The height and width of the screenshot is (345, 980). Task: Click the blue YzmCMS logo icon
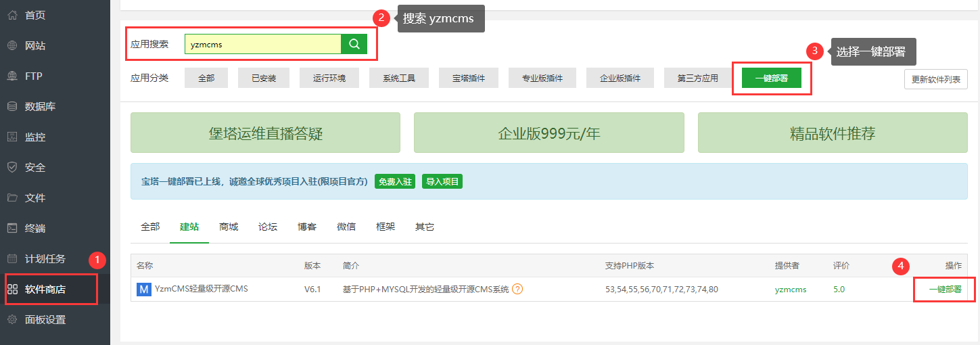[x=143, y=290]
